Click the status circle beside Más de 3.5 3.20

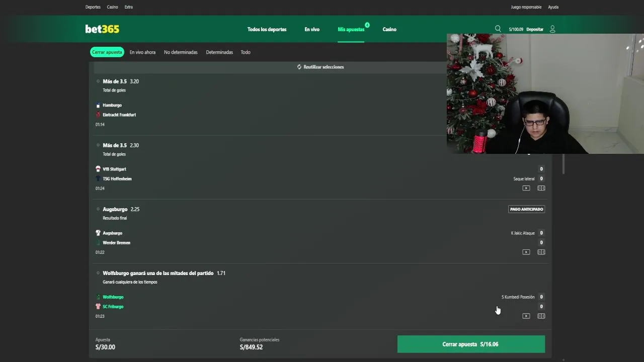tap(98, 81)
